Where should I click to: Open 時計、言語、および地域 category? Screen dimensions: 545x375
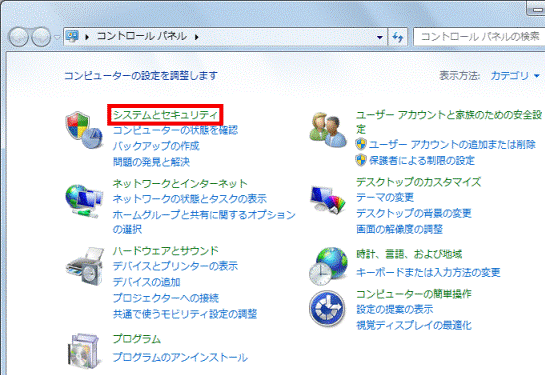coord(409,254)
